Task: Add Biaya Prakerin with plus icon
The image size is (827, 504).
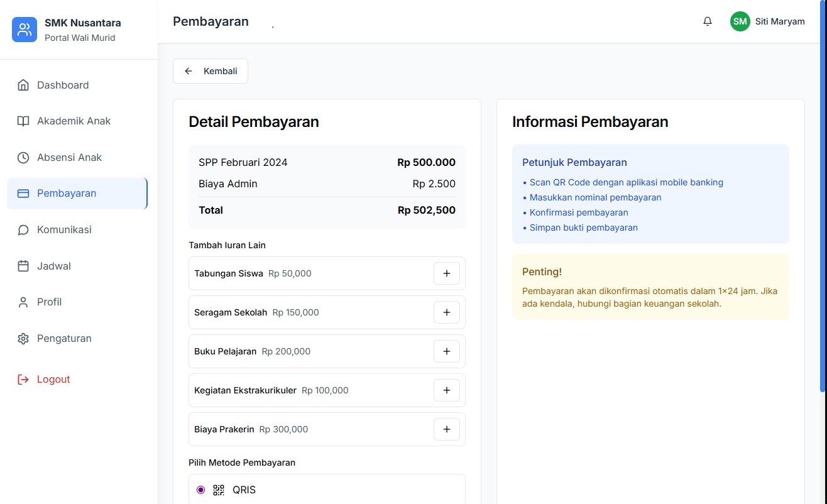Action: click(446, 429)
